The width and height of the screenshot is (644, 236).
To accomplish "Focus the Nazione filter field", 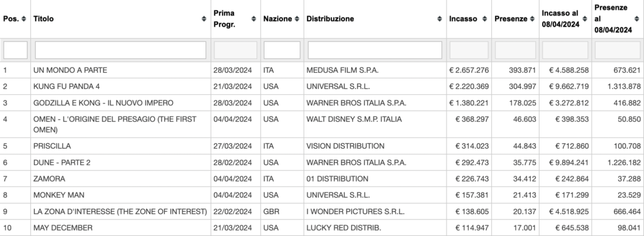I will (x=282, y=50).
